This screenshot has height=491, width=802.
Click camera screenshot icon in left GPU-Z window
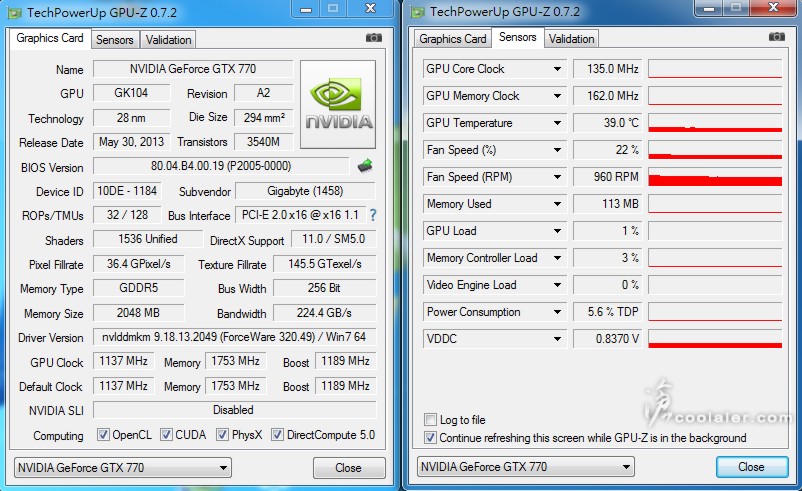click(374, 38)
